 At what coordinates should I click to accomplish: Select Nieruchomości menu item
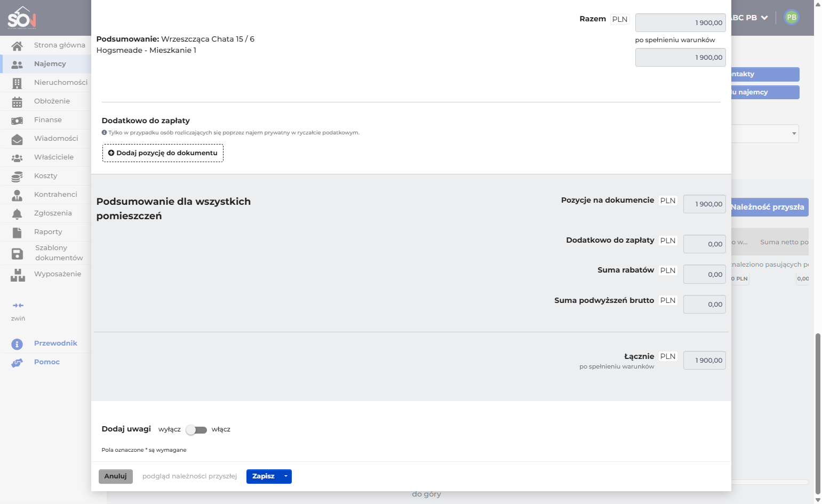pos(61,83)
